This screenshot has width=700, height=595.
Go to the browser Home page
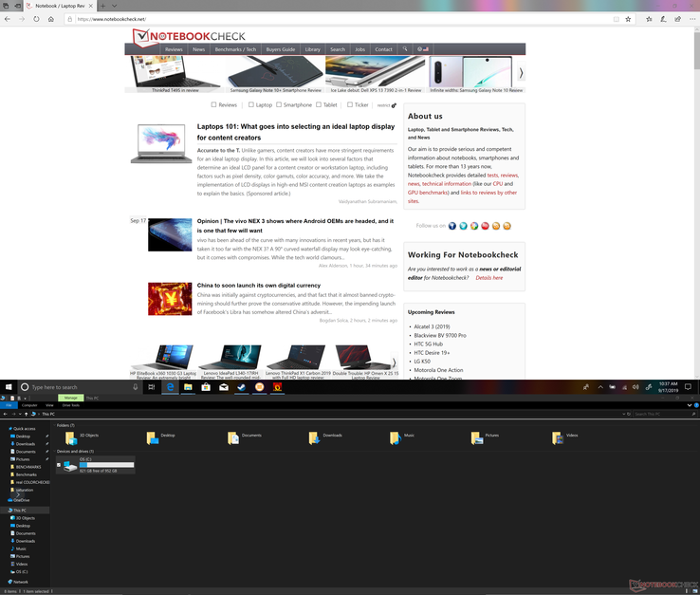[x=51, y=19]
